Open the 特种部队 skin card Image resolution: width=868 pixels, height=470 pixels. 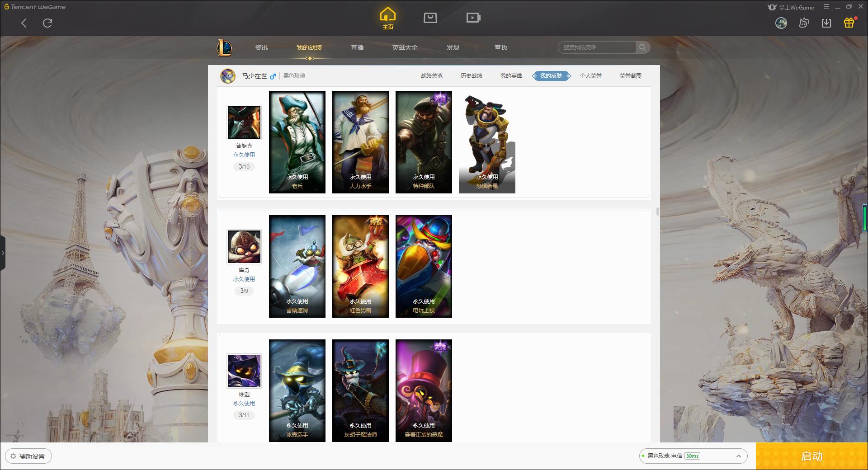click(x=424, y=142)
